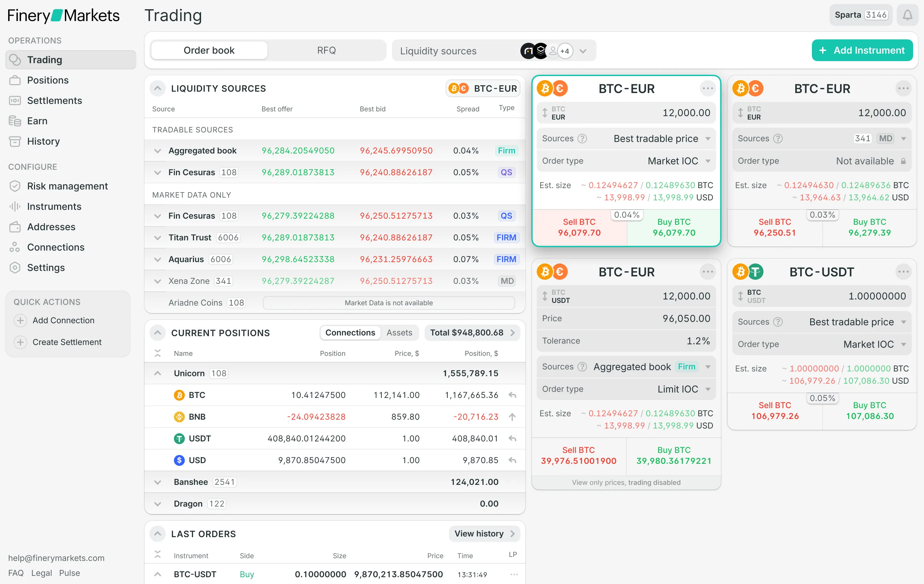Image resolution: width=924 pixels, height=584 pixels.
Task: Open Settlements in sidebar
Action: [54, 101]
